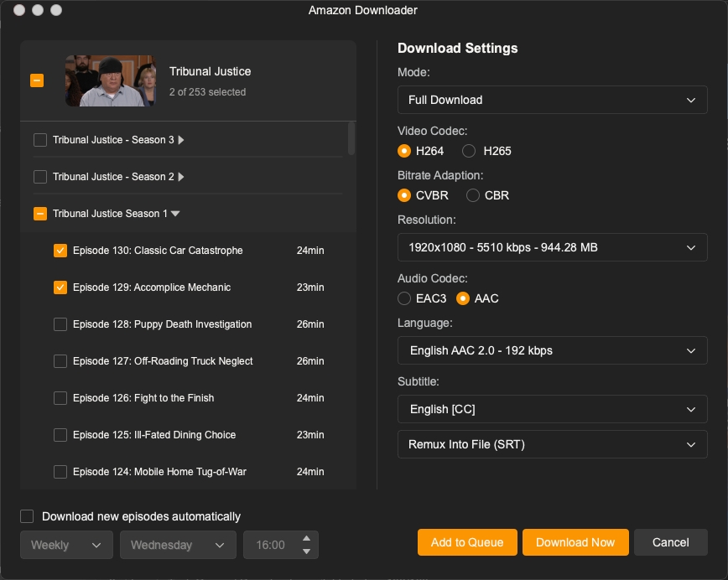Screen dimensions: 728x580
Task: Collapse Tribunal Justice Season 1 arrow
Action: (x=175, y=214)
